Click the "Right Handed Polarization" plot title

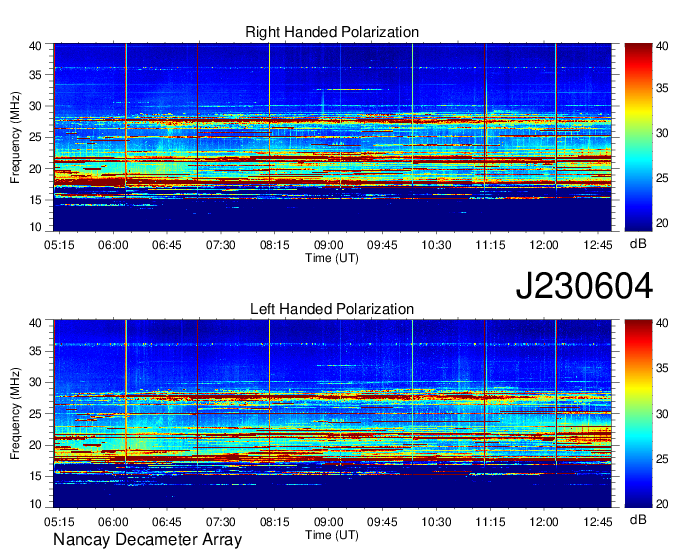coord(332,32)
